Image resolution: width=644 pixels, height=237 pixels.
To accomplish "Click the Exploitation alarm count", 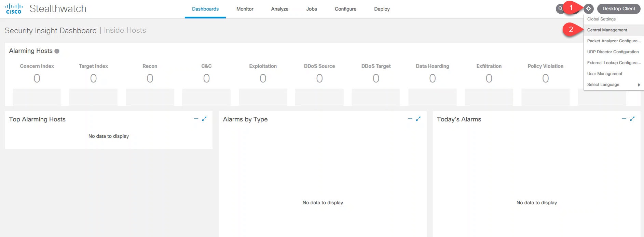I will [x=263, y=78].
